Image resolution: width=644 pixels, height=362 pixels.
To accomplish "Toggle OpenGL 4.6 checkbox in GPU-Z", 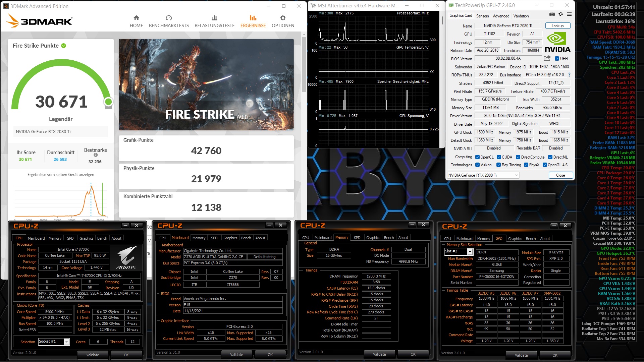I will pyautogui.click(x=545, y=165).
